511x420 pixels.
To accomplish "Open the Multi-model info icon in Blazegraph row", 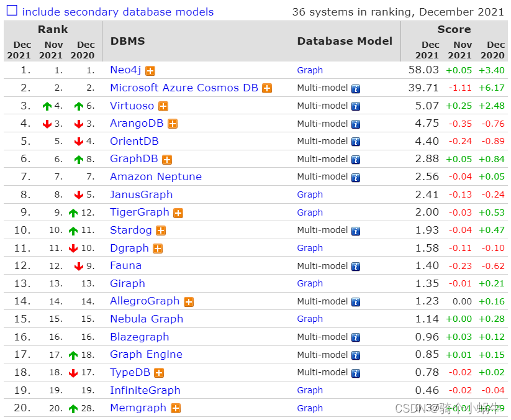I will point(356,337).
